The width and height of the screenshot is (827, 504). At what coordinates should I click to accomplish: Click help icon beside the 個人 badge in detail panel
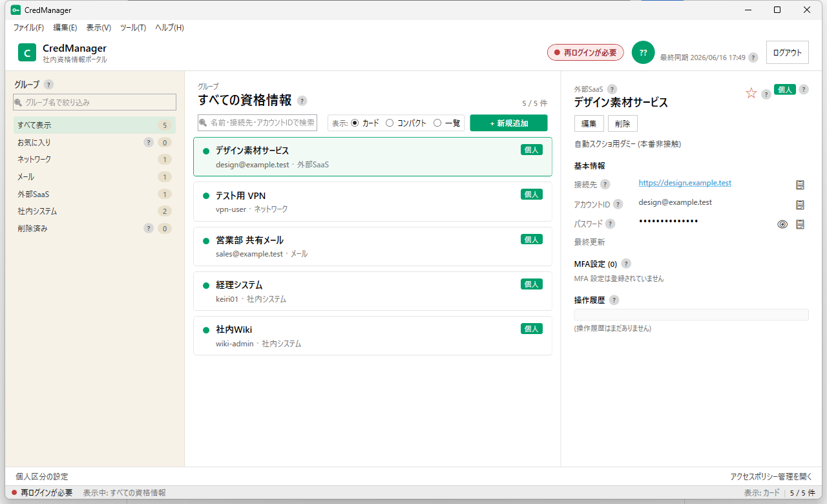(x=804, y=90)
